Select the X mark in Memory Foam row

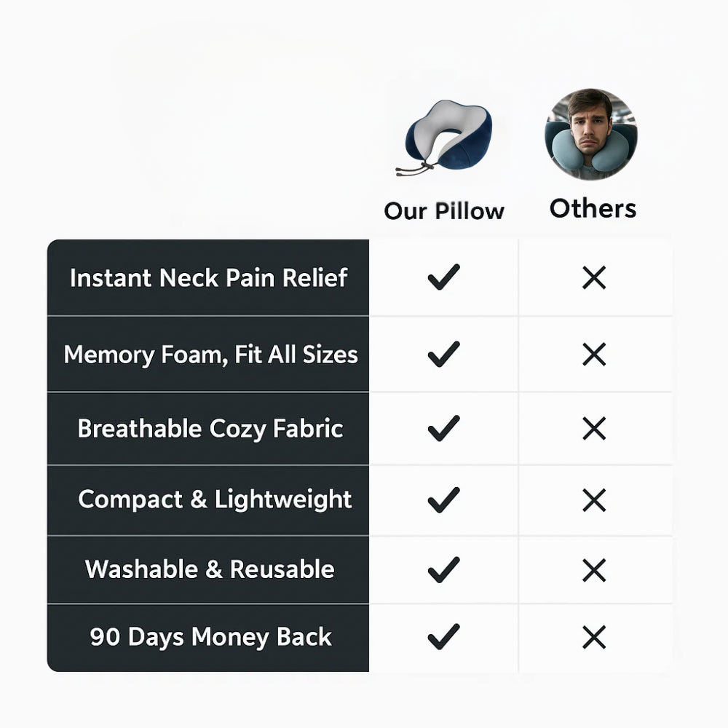click(x=594, y=355)
